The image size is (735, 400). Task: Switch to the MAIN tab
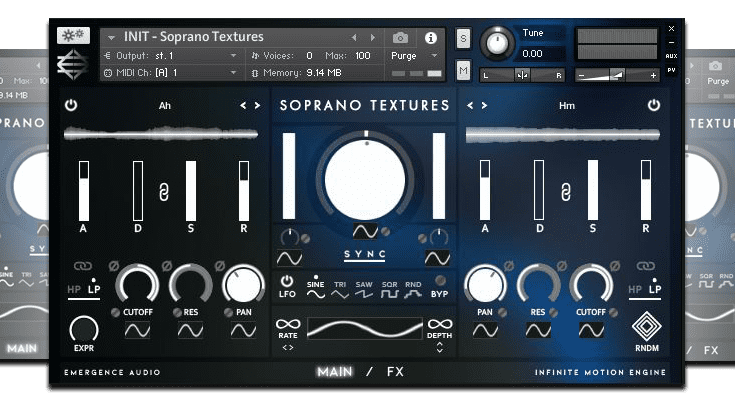[x=336, y=371]
